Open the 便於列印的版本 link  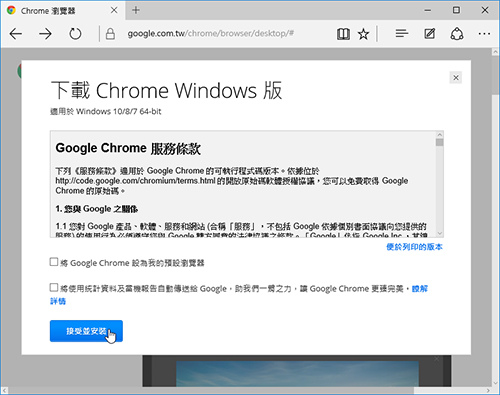(414, 247)
